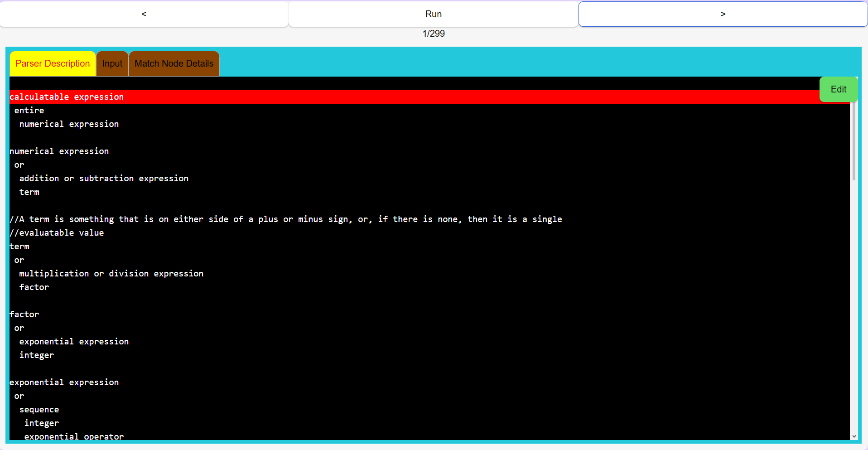The width and height of the screenshot is (868, 450).
Task: Select the 'term' rule header line
Action: (x=19, y=246)
